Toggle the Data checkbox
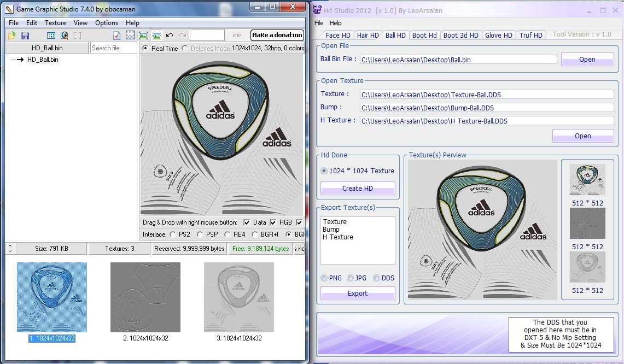 coord(247,222)
